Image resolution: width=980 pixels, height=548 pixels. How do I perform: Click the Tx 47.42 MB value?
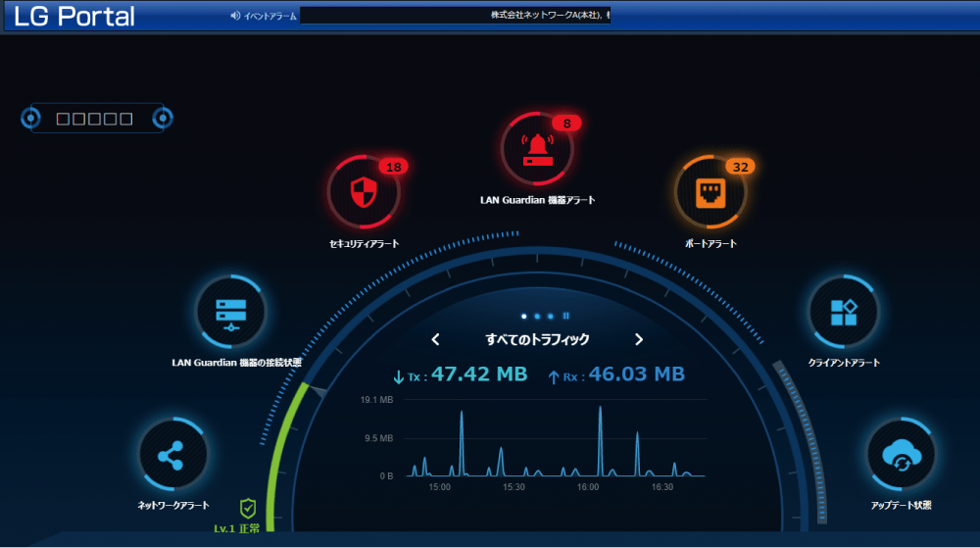(479, 374)
